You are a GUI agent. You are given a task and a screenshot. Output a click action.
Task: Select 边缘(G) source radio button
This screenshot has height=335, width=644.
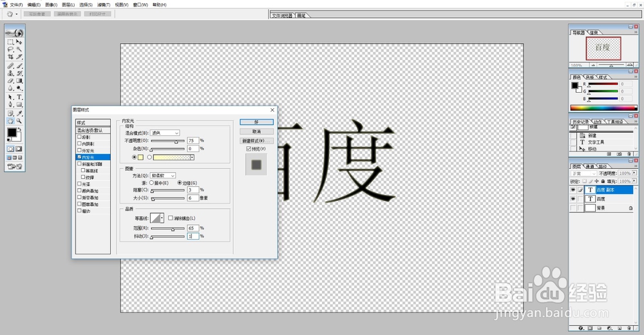click(x=180, y=182)
